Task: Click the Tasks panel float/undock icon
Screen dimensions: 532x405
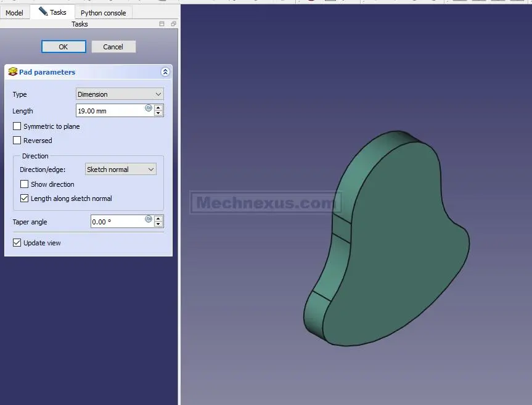Action: click(173, 24)
